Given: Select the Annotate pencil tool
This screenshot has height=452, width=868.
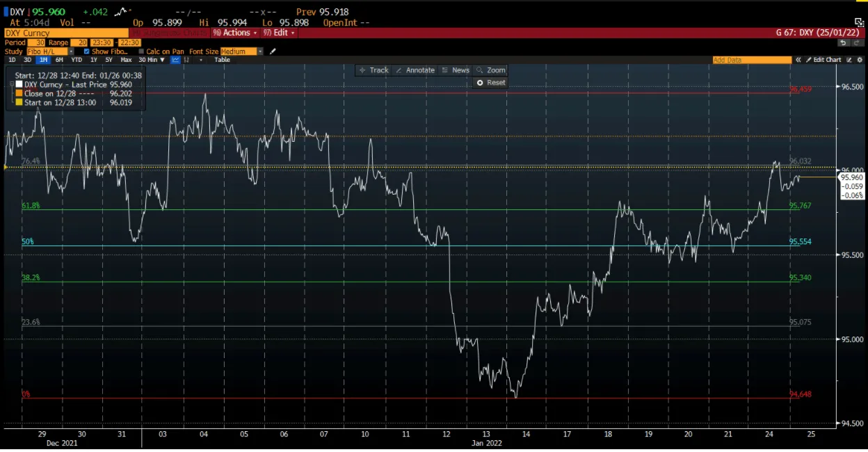Looking at the screenshot, I should coord(416,70).
